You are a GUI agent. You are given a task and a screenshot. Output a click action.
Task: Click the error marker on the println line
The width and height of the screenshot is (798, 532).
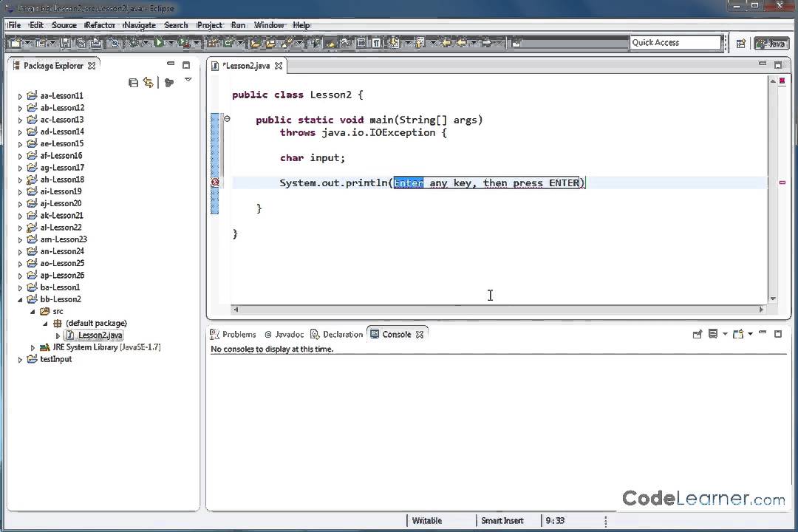215,183
